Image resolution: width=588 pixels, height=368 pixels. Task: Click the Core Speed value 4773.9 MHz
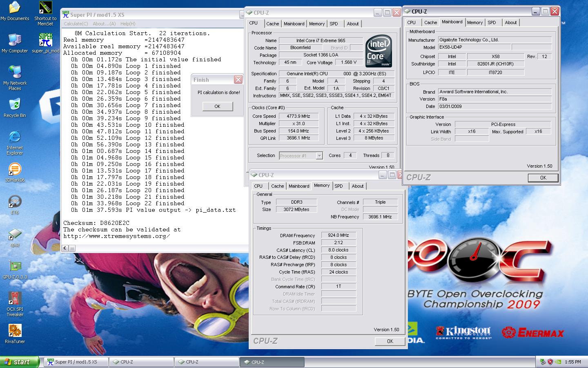tap(298, 116)
